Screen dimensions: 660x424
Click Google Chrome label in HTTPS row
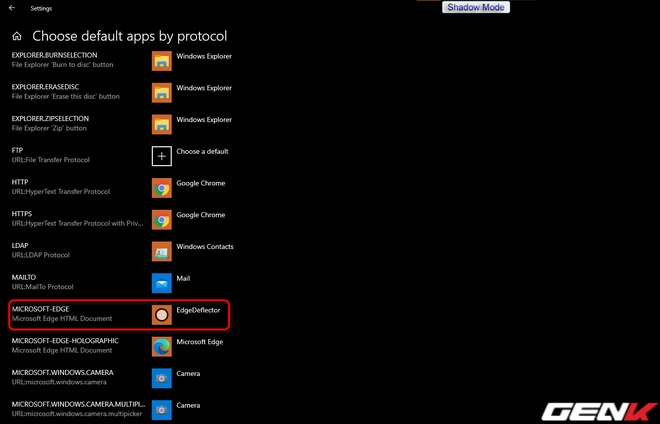[201, 215]
